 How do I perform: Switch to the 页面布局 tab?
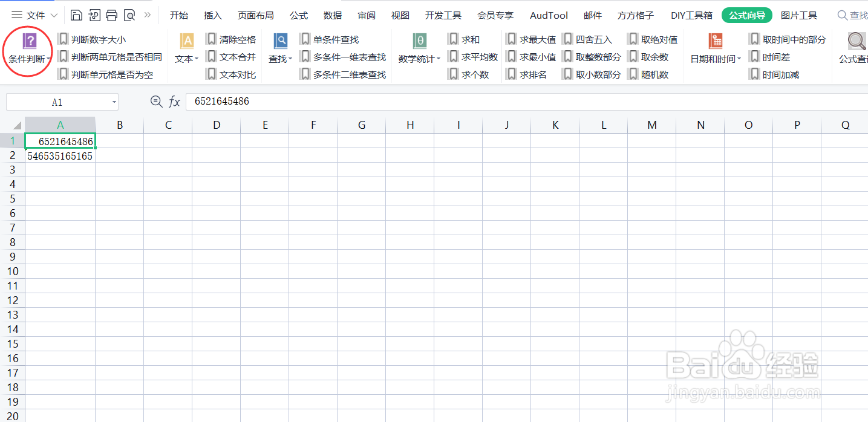tap(255, 15)
